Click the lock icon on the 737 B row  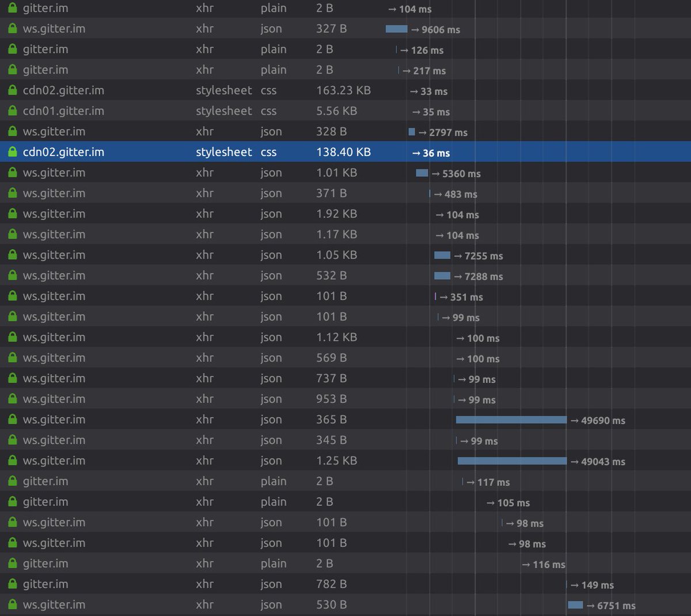point(12,378)
